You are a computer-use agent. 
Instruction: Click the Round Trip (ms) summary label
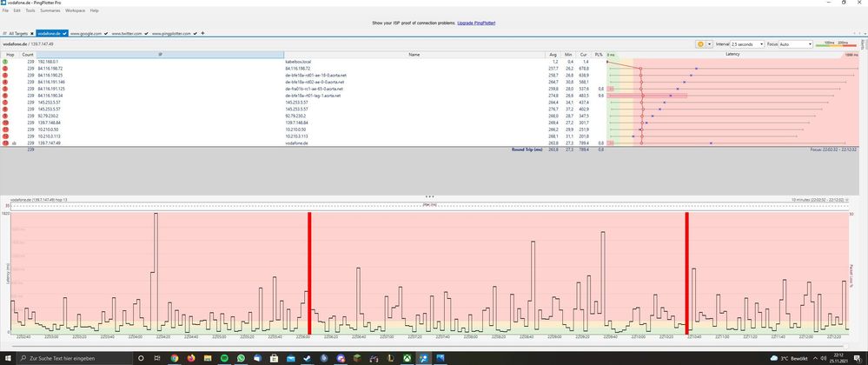click(x=527, y=149)
